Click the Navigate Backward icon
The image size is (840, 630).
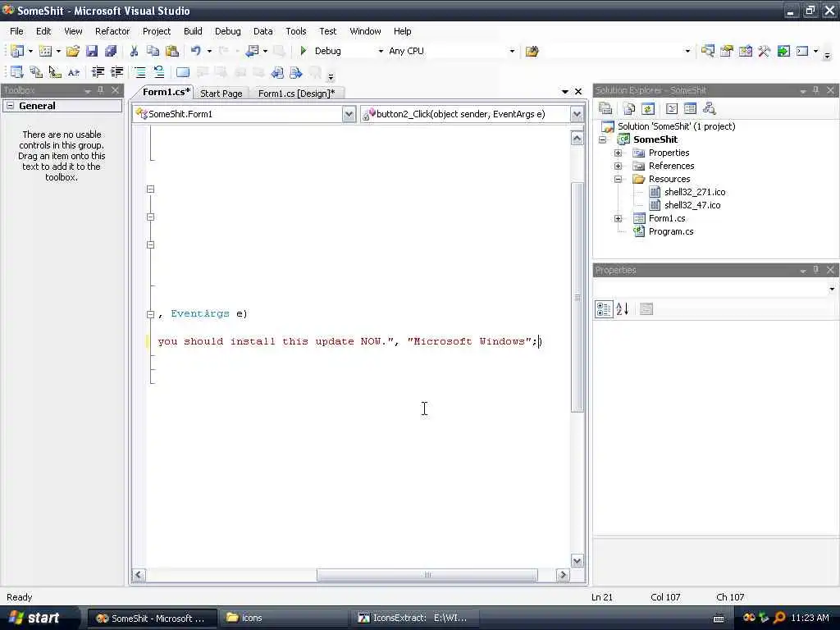[252, 51]
